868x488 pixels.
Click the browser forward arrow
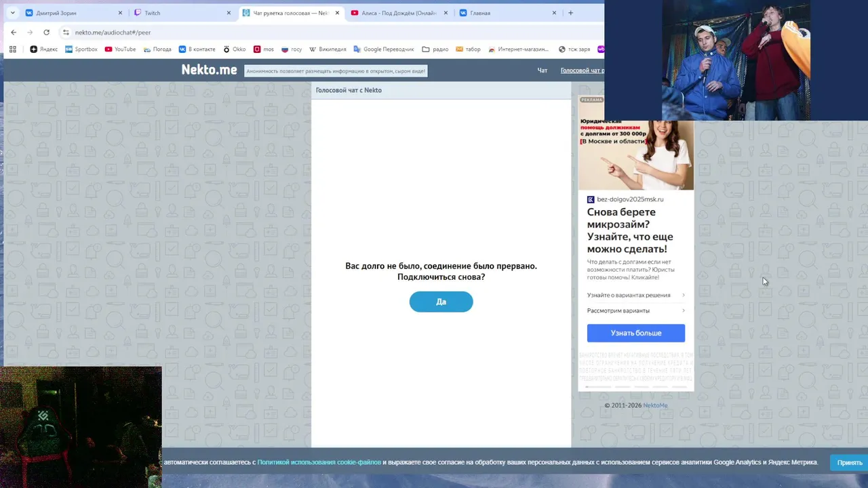[30, 32]
